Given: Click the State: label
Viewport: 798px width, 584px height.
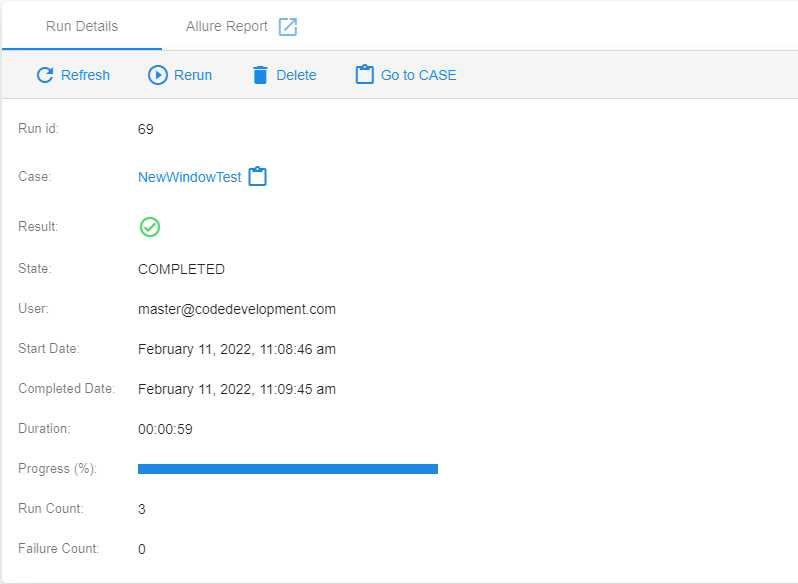Looking at the screenshot, I should pos(35,268).
